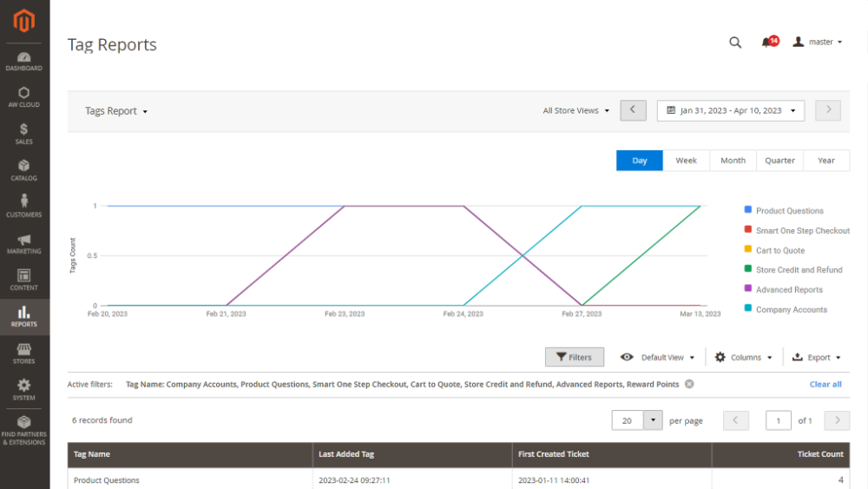868x489 pixels.
Task: Sort by Tag Name column
Action: (x=190, y=454)
